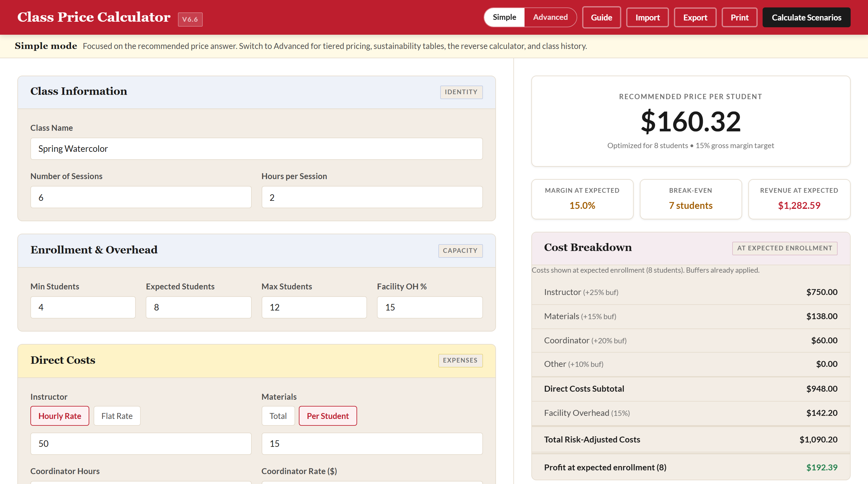Click the Class Information heading
This screenshot has width=868, height=484.
(x=78, y=91)
